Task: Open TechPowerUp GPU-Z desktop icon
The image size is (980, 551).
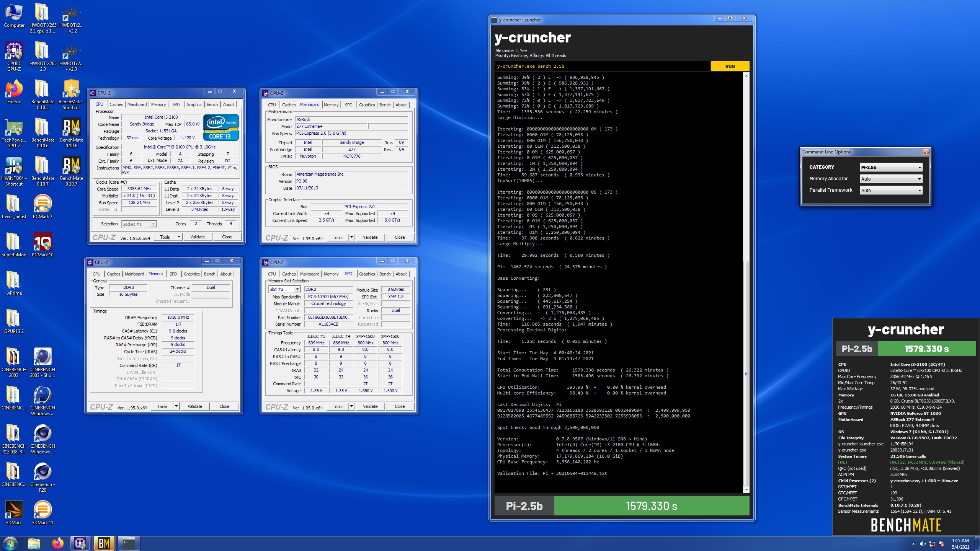Action: (x=14, y=133)
